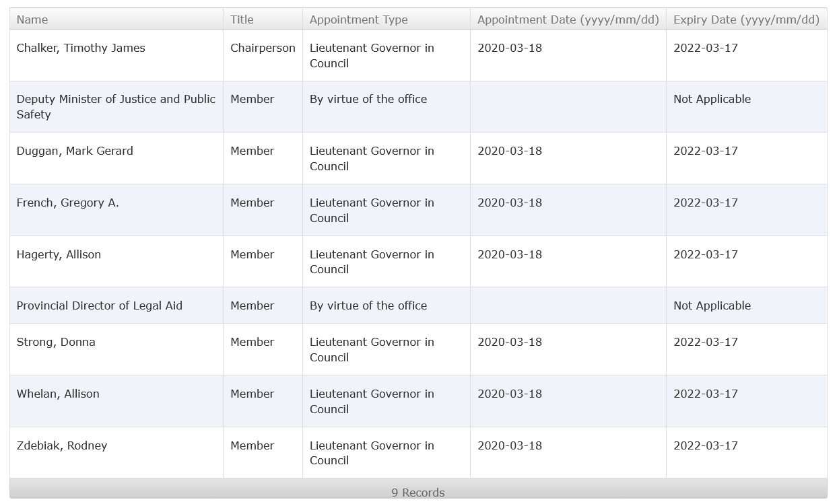
Task: Click Provincial Director of Legal Aid entry
Action: coord(99,305)
